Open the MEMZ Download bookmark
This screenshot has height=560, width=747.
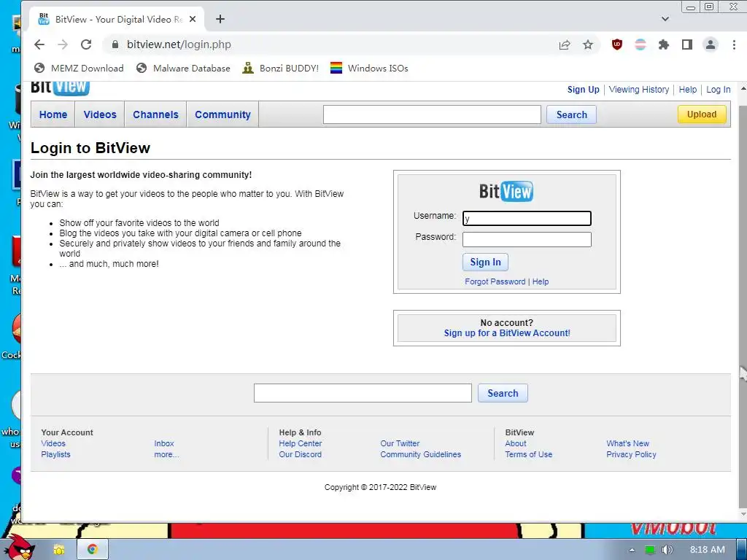pos(79,68)
